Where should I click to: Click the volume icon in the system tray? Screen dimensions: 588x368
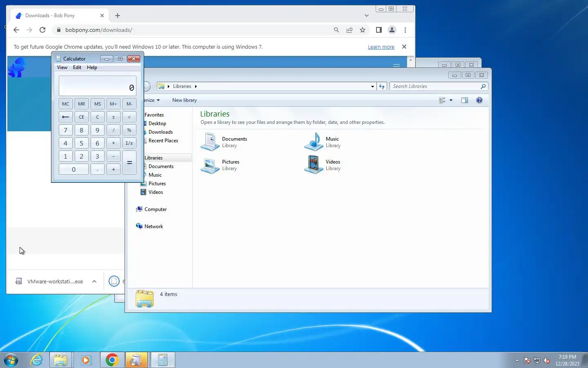pos(547,360)
